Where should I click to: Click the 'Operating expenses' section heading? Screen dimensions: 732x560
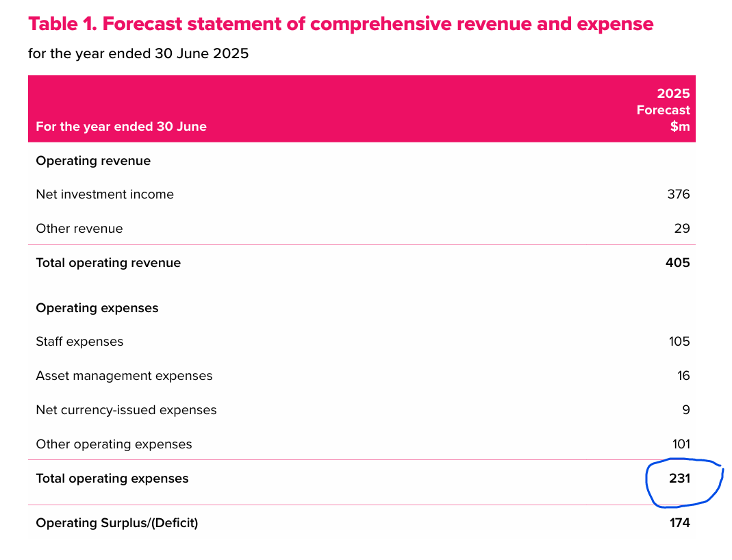97,308
